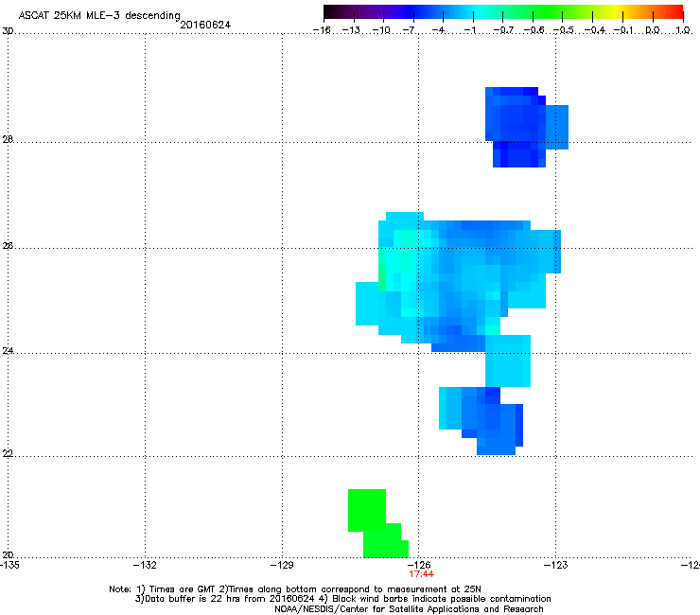This screenshot has height=615, width=700.
Task: Click the colorbar label '-0.4'
Action: [x=595, y=30]
